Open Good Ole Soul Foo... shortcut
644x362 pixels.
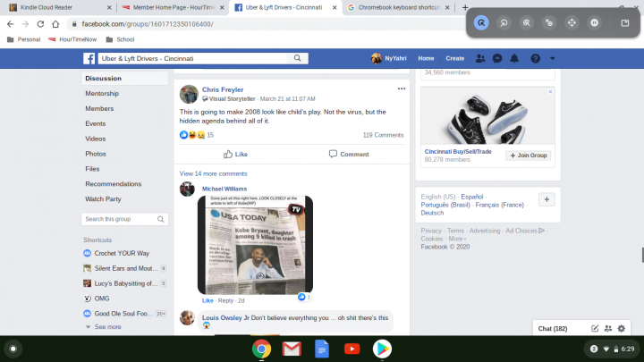[x=124, y=314]
